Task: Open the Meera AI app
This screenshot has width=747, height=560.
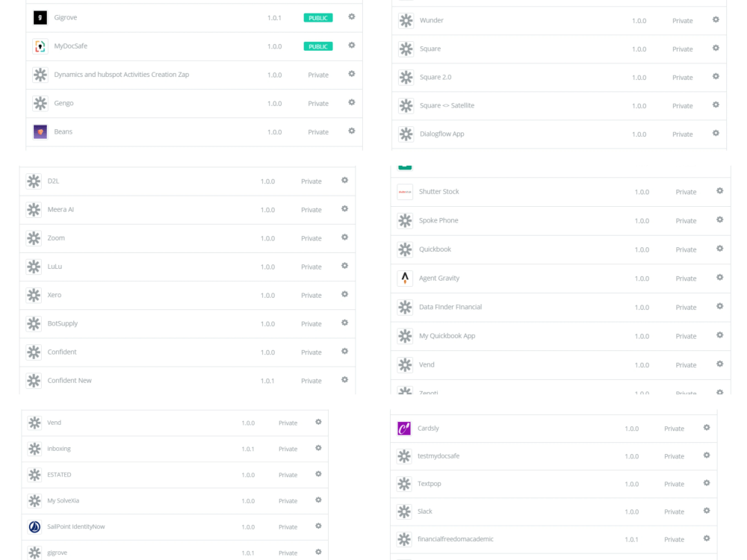Action: (x=61, y=210)
